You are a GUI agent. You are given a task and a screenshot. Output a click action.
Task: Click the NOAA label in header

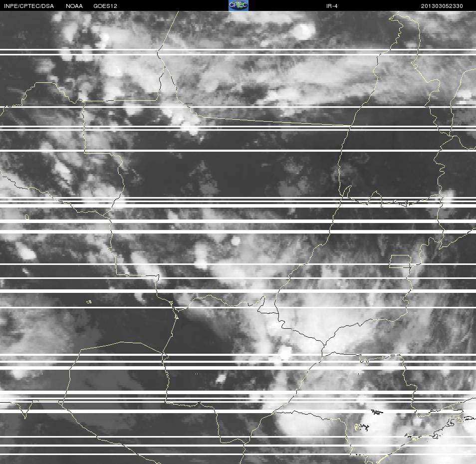74,6
